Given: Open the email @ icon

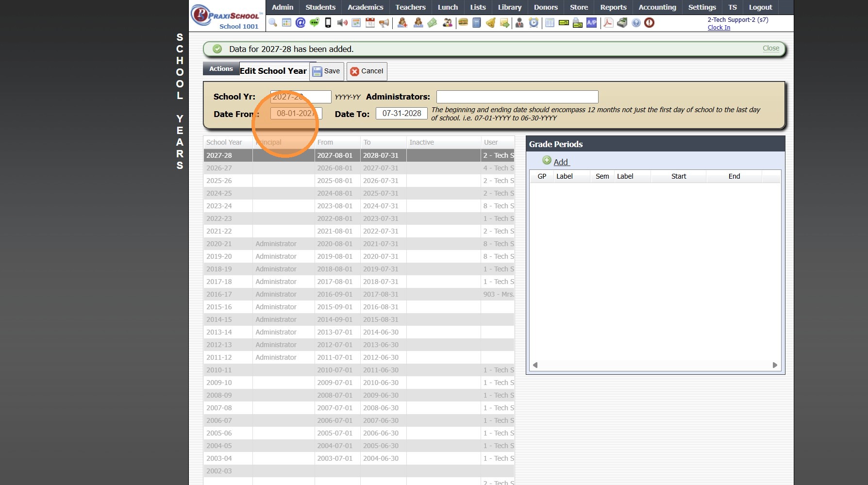Looking at the screenshot, I should coord(300,23).
